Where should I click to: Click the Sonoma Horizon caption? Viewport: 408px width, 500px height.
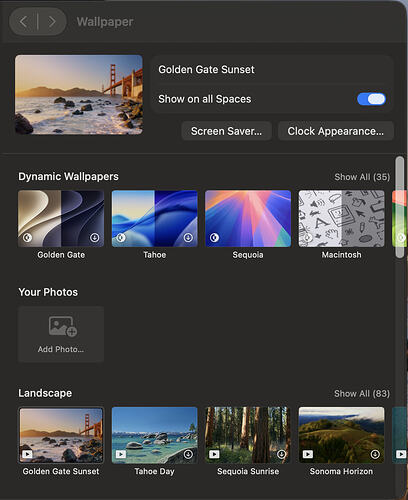[x=341, y=471]
